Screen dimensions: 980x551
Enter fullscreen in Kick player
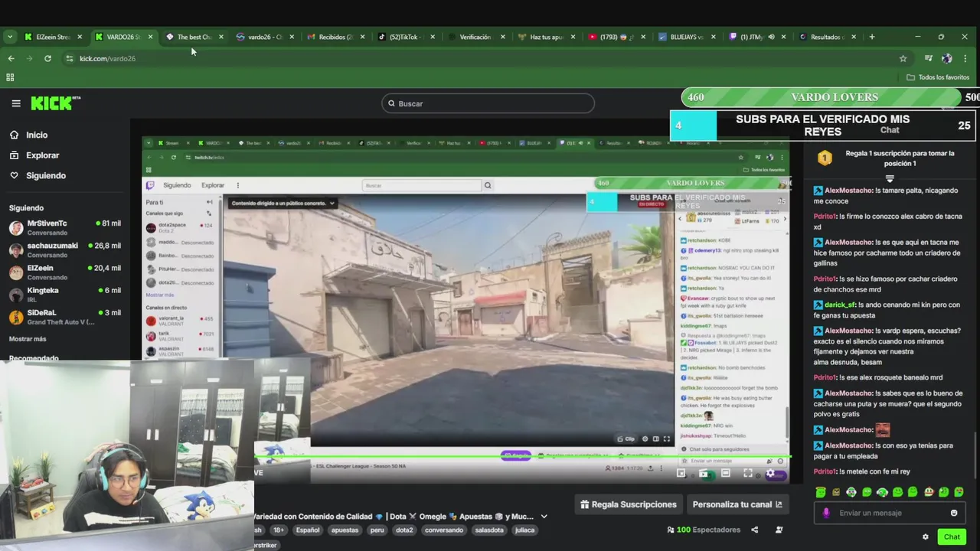[x=748, y=474]
